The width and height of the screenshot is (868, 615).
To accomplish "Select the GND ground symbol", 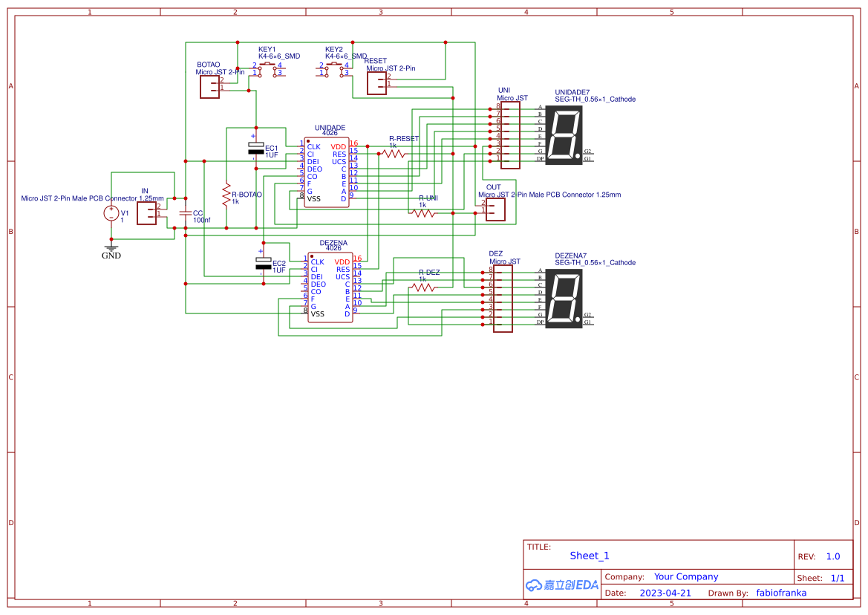I will (110, 247).
